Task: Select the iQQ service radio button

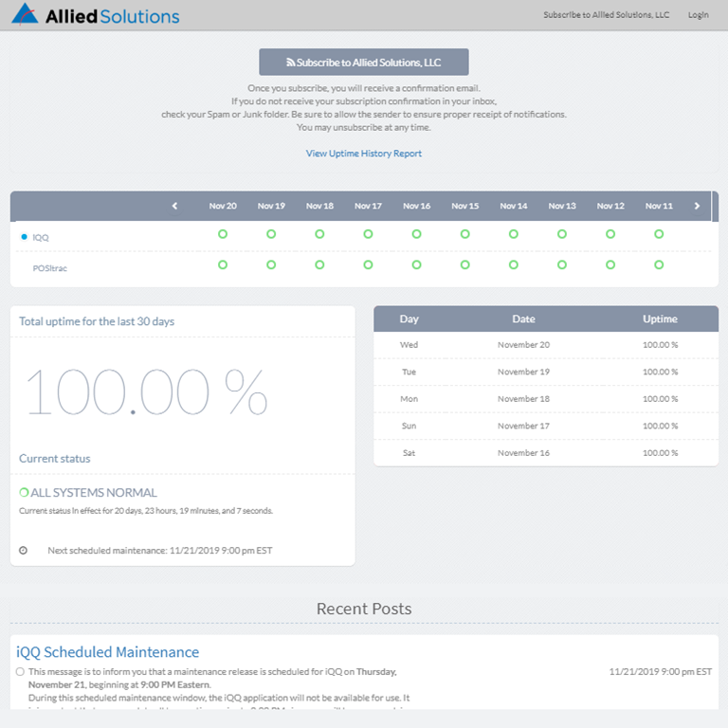Action: point(25,237)
